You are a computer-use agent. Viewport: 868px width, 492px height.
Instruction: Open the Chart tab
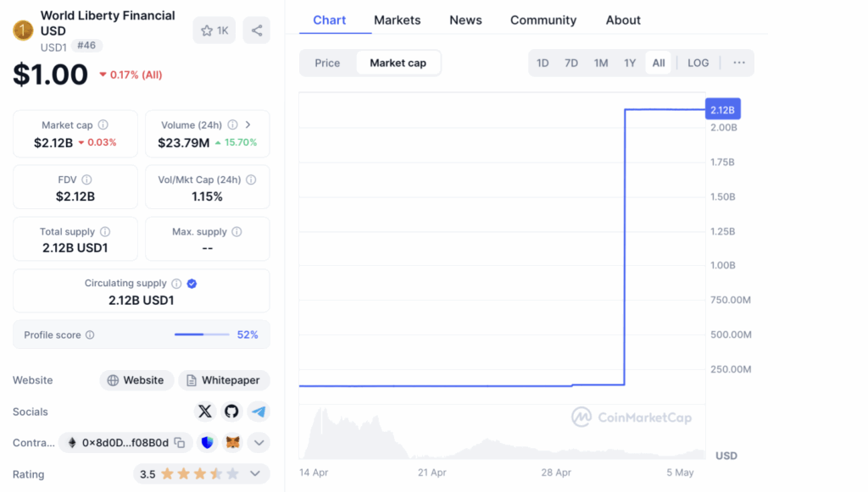tap(330, 20)
